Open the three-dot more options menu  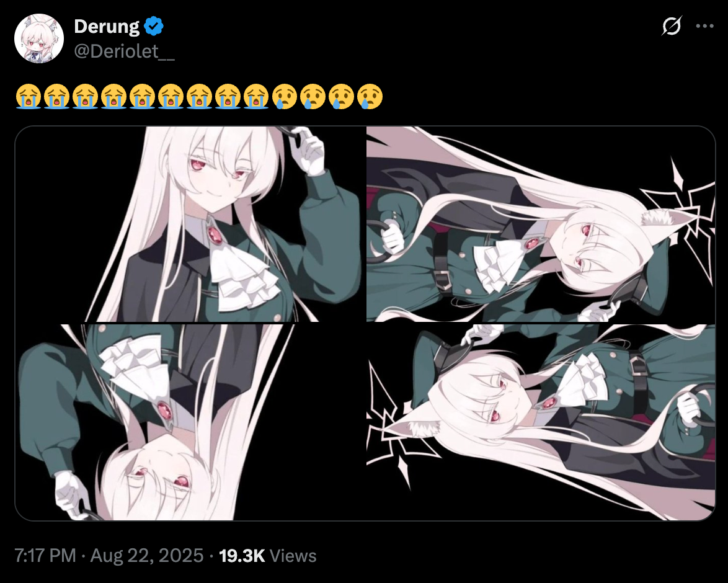[x=704, y=26]
